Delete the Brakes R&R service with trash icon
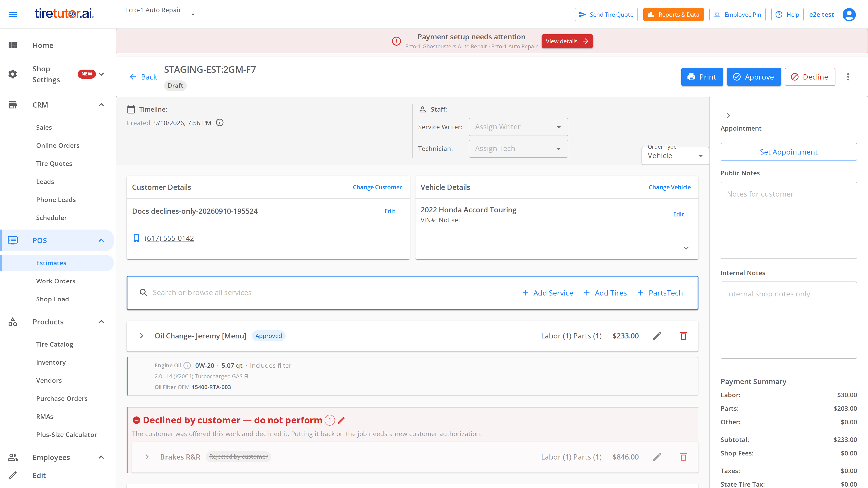This screenshot has height=488, width=868. (683, 457)
